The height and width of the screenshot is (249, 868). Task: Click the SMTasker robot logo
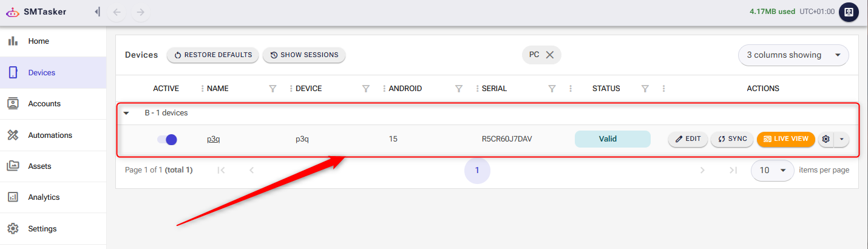[x=13, y=12]
